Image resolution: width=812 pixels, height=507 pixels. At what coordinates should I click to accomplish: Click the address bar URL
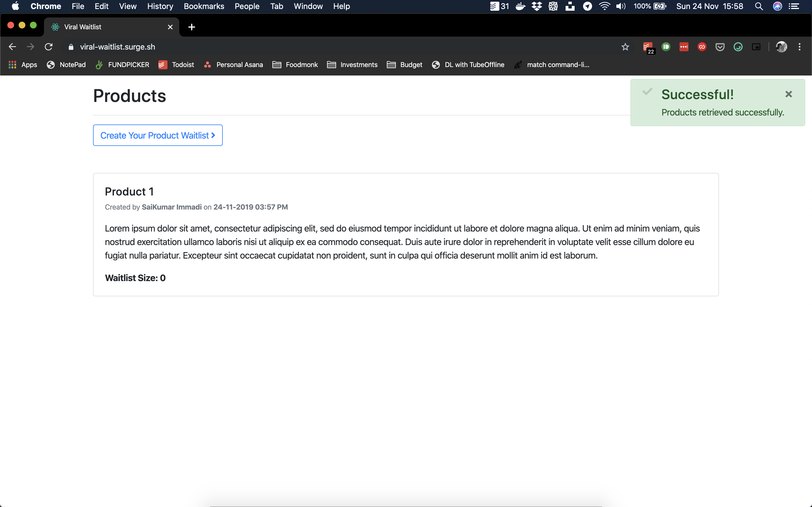tap(118, 47)
